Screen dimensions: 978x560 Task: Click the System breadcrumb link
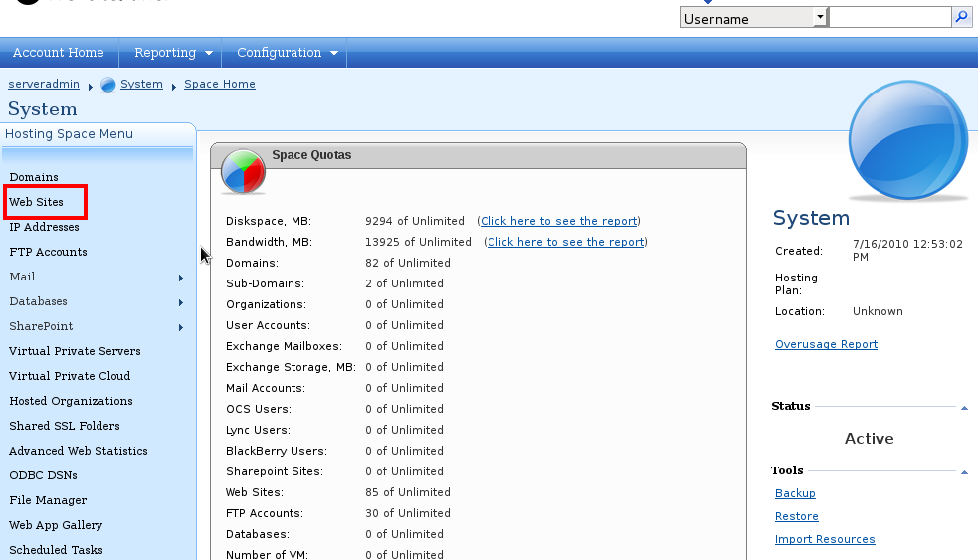pos(141,84)
